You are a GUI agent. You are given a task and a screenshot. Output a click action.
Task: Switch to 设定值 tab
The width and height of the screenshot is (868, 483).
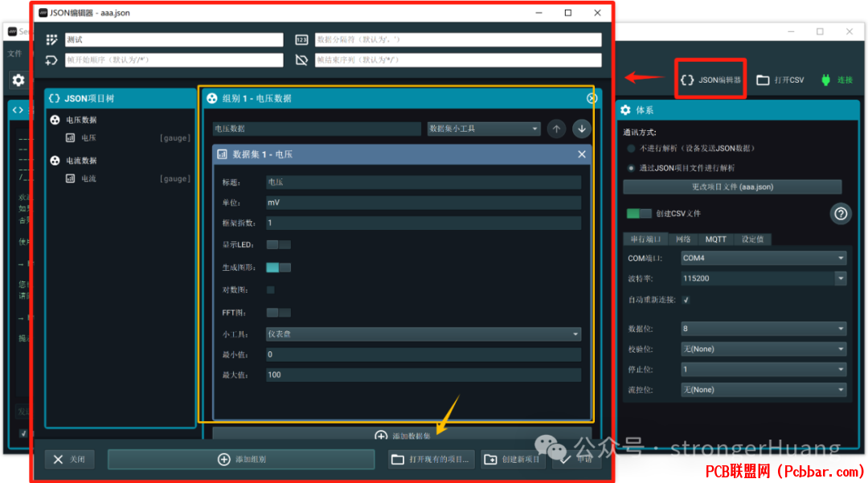click(752, 239)
